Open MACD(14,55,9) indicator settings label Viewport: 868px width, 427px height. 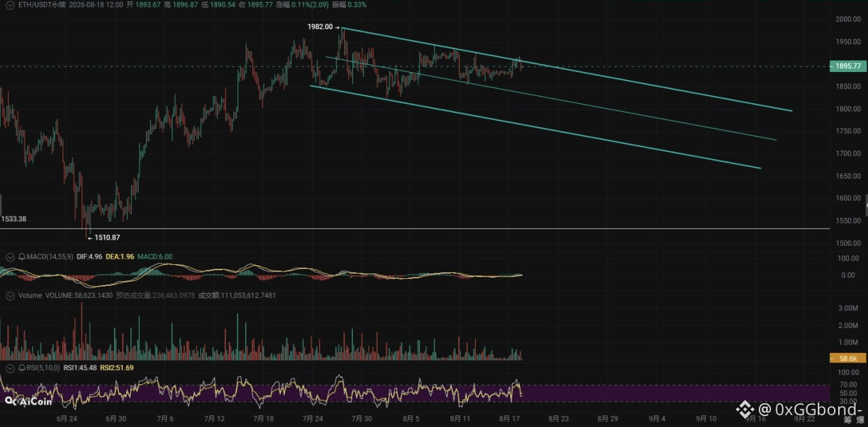tap(50, 257)
